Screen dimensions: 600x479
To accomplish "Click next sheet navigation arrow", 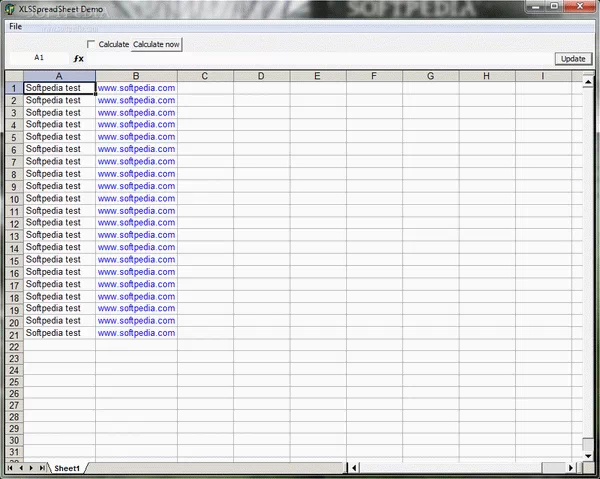I will [x=32, y=467].
